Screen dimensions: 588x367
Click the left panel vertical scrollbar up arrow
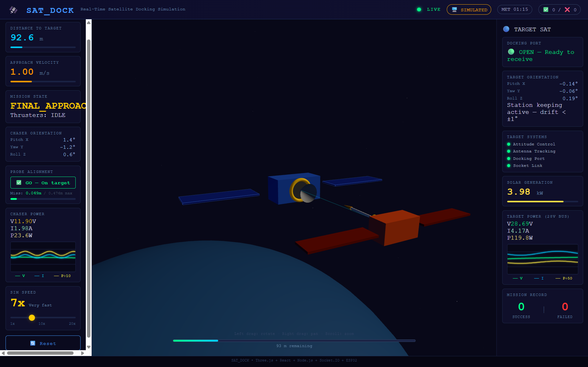pyautogui.click(x=89, y=22)
